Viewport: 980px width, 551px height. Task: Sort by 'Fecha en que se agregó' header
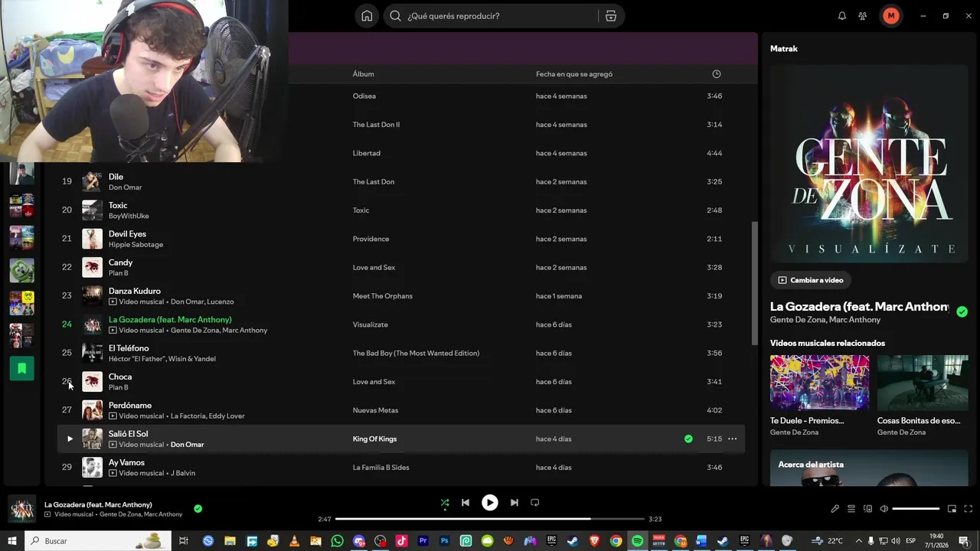574,74
